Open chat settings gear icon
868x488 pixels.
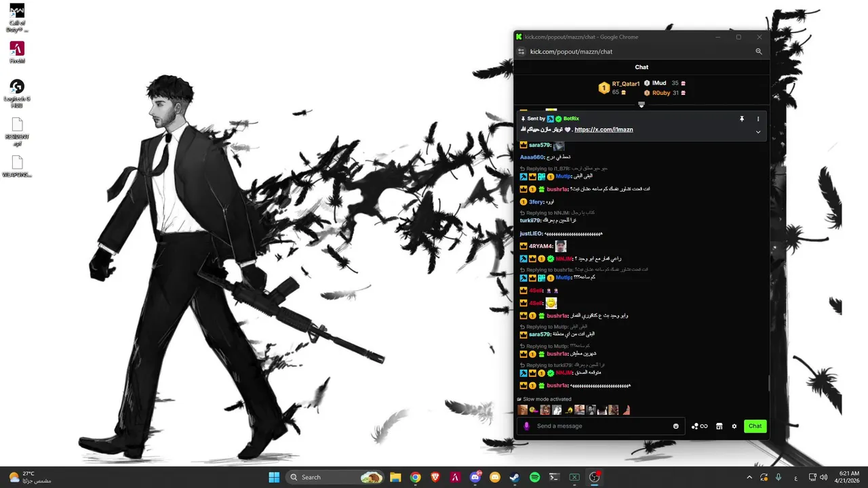pyautogui.click(x=734, y=426)
